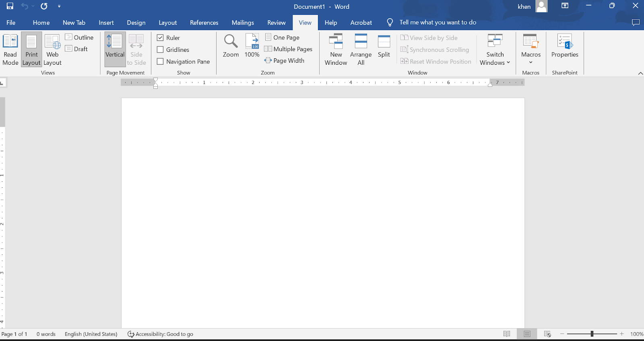Switch to the Insert tab
The width and height of the screenshot is (644, 341).
coord(106,23)
